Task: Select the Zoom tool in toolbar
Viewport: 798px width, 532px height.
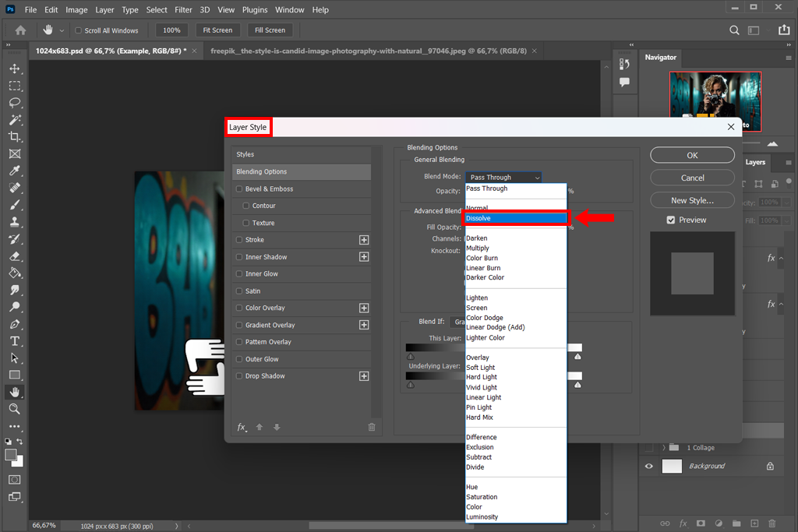Action: (x=14, y=408)
